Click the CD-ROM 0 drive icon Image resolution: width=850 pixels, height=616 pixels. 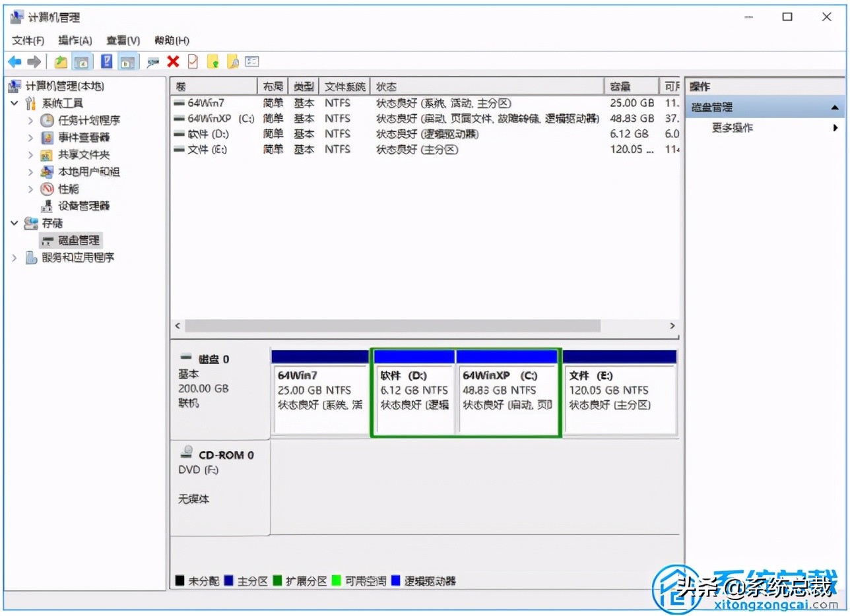[x=187, y=454]
